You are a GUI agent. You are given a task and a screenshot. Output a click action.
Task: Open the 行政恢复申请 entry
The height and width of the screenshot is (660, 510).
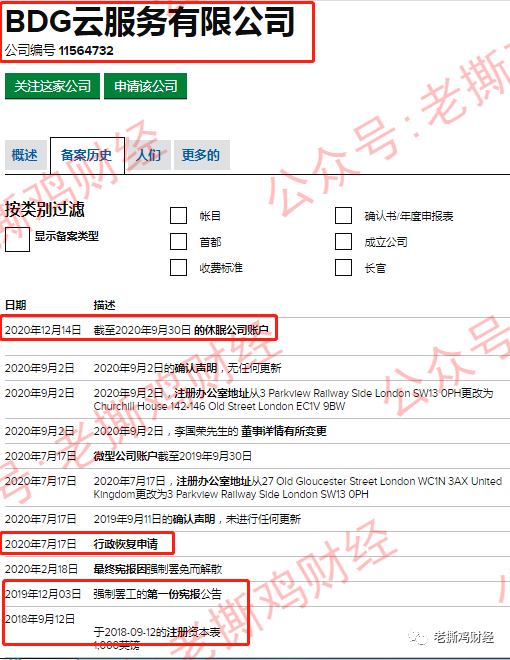(x=125, y=544)
